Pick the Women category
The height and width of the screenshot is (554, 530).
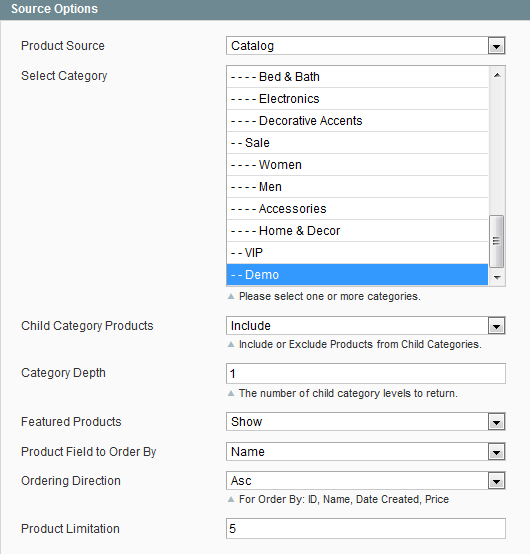[357, 165]
